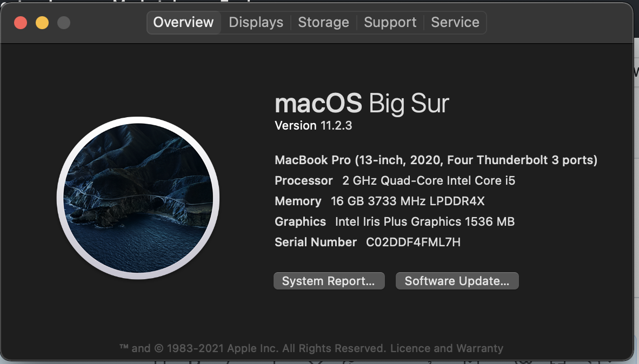Open the Licence and Warranty link
Viewport: 639px width, 364px height.
tap(447, 348)
